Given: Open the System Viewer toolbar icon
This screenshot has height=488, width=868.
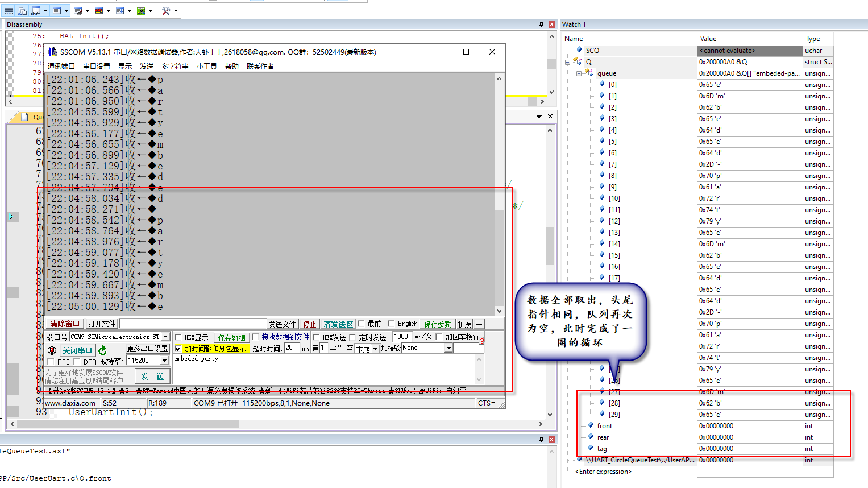Looking at the screenshot, I should (x=141, y=11).
